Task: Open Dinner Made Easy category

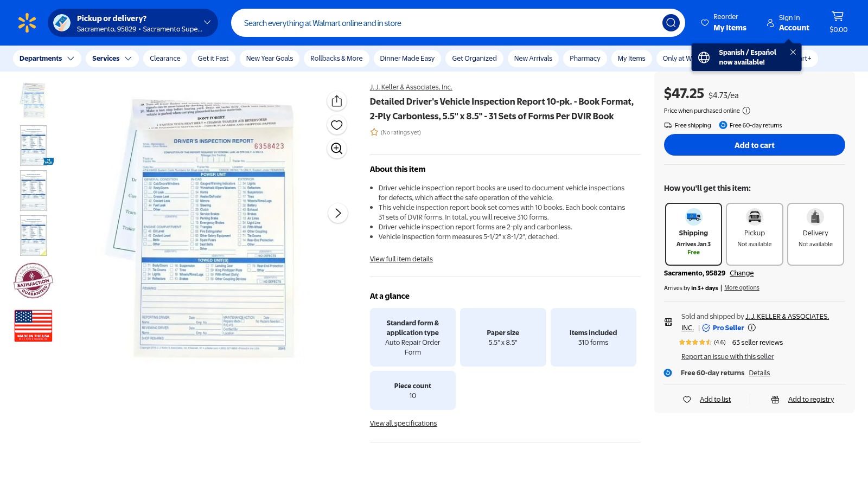Action: pyautogui.click(x=407, y=59)
